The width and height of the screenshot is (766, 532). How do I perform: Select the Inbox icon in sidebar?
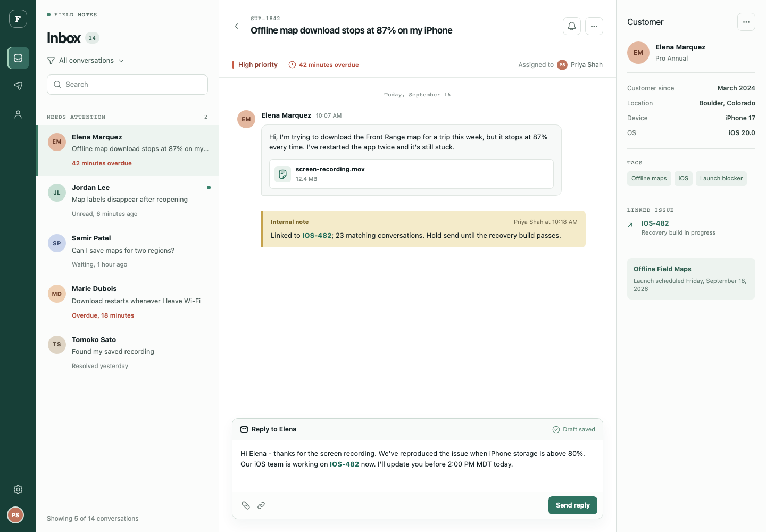pos(18,58)
